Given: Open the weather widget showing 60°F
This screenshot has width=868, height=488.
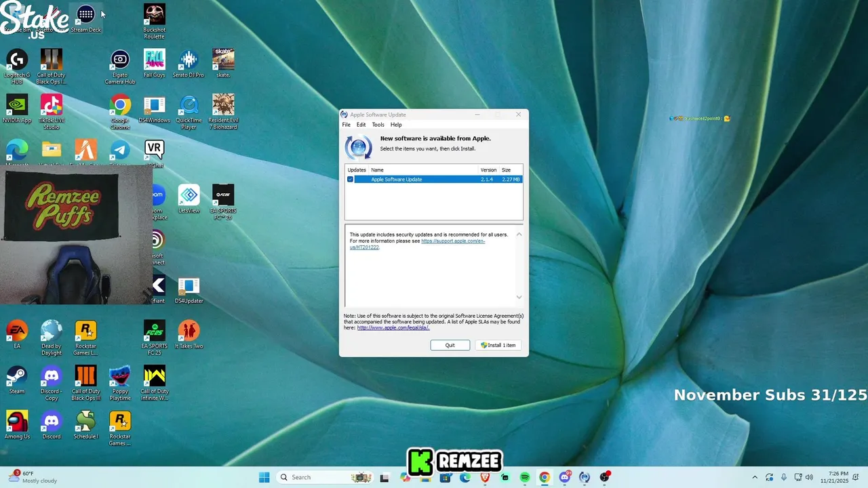Looking at the screenshot, I should (33, 477).
